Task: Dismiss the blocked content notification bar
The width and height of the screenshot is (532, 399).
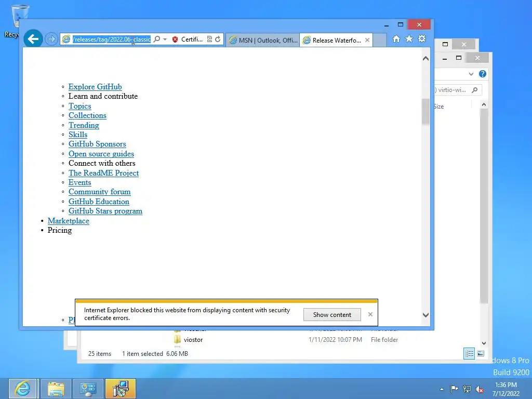Action: 370,314
